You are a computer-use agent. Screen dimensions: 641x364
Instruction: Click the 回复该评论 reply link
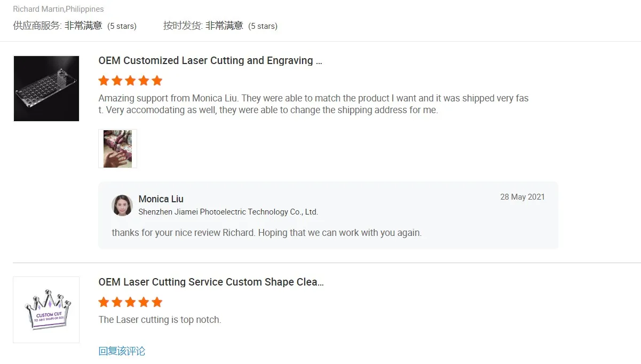(x=122, y=351)
